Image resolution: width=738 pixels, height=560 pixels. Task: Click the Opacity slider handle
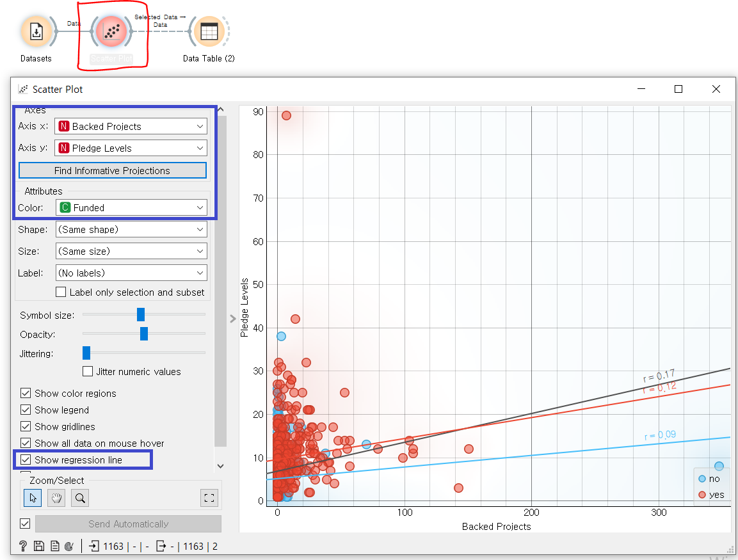coord(144,333)
